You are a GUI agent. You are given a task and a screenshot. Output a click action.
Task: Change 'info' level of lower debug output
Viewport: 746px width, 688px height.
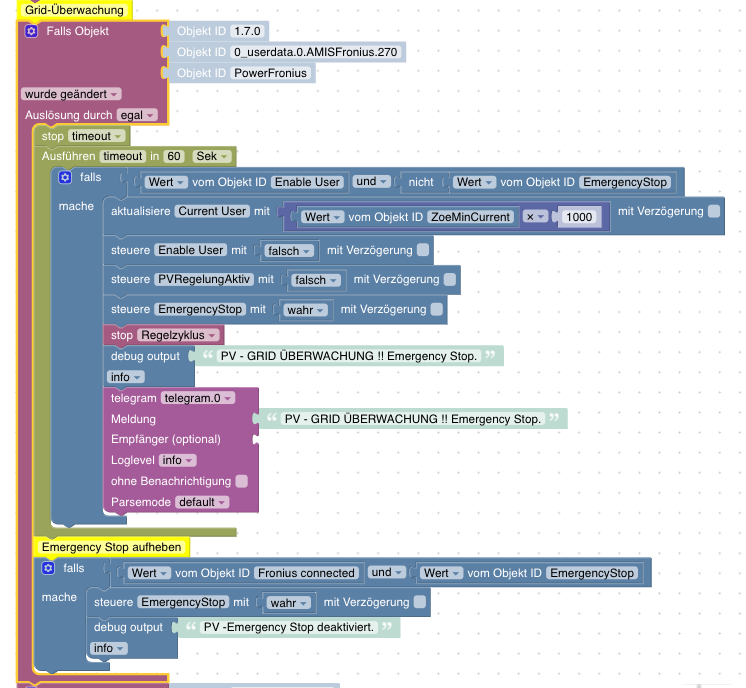pyautogui.click(x=108, y=648)
